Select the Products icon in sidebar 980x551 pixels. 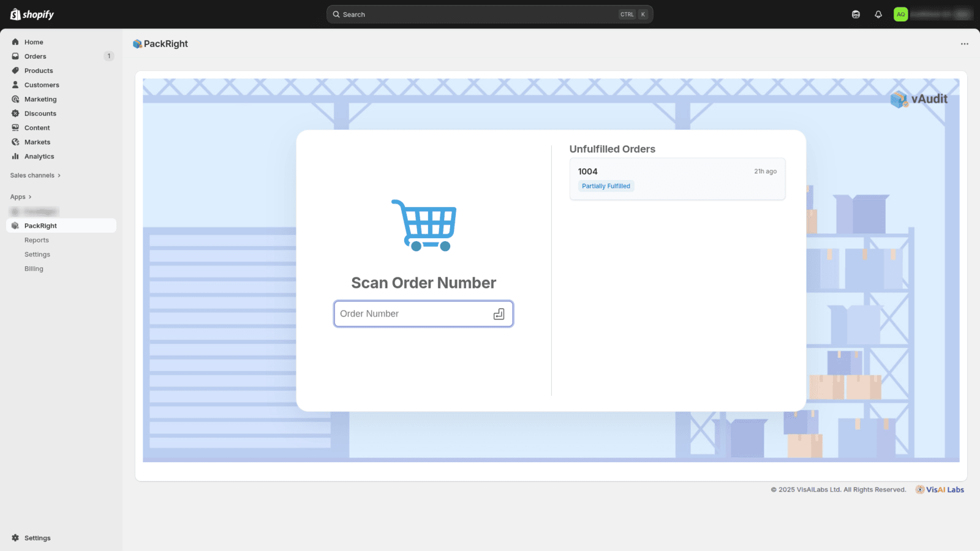pyautogui.click(x=15, y=70)
